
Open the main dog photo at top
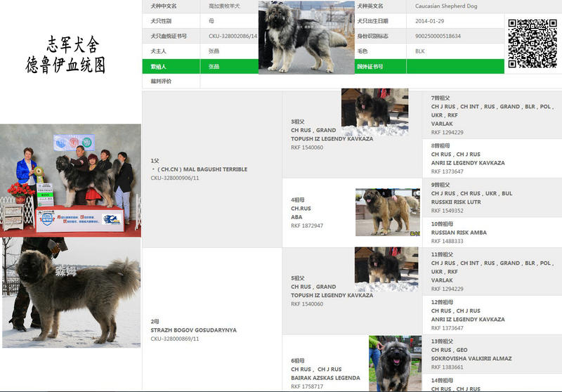click(x=306, y=37)
